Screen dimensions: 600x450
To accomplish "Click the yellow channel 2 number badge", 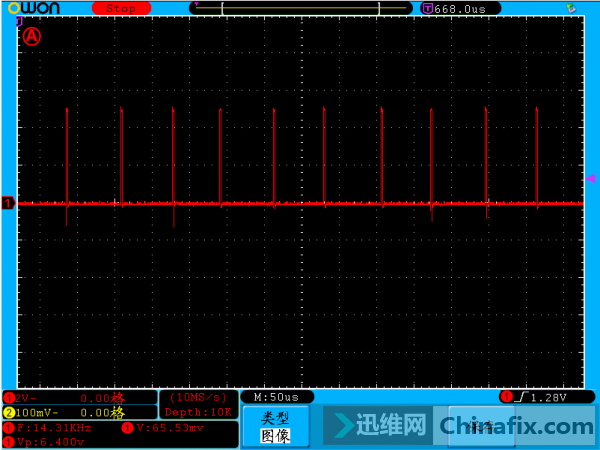I will coord(9,413).
